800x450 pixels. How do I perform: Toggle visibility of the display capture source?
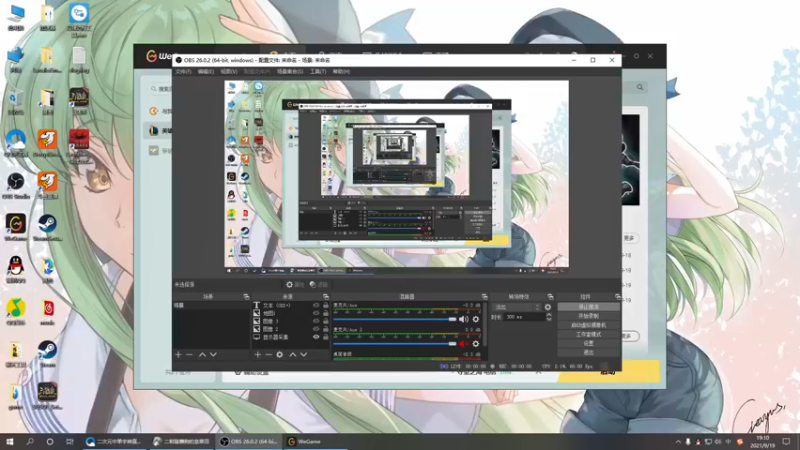[x=316, y=337]
